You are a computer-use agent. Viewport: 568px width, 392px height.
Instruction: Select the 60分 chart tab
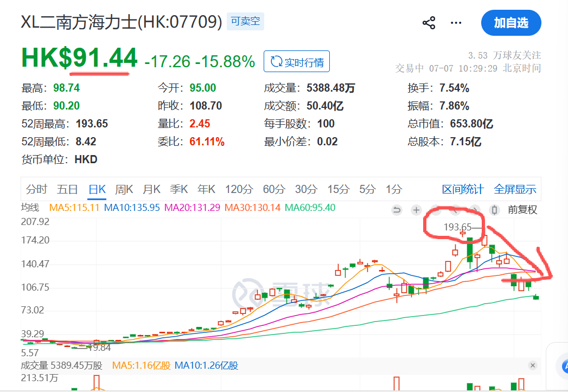click(274, 189)
